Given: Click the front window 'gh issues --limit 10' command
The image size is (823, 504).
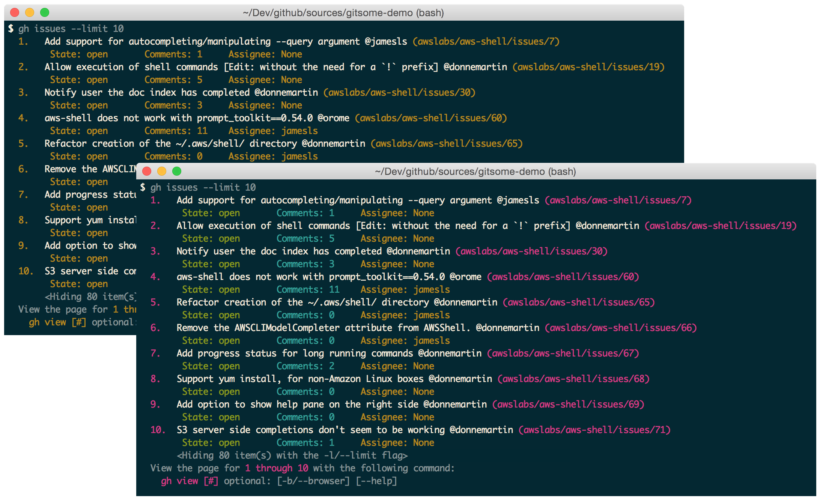Looking at the screenshot, I should [203, 187].
